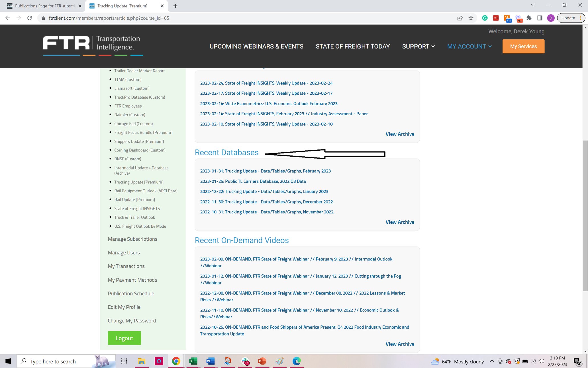Launch Excel from the taskbar

(x=193, y=361)
